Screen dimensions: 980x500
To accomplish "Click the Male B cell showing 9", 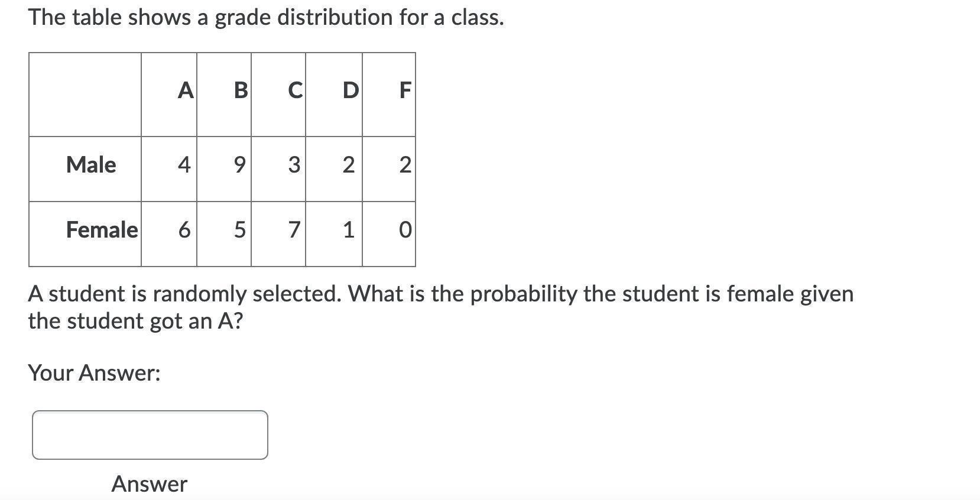I will pyautogui.click(x=224, y=169).
